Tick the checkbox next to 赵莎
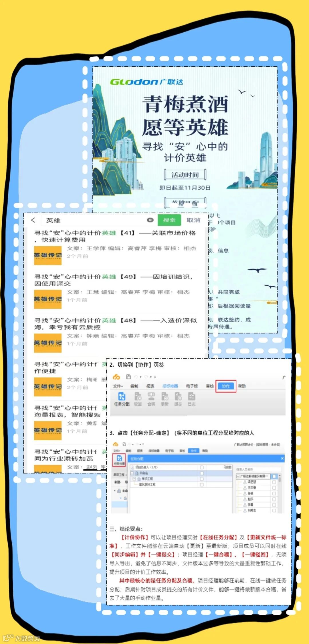309x644 pixels. tap(274, 499)
